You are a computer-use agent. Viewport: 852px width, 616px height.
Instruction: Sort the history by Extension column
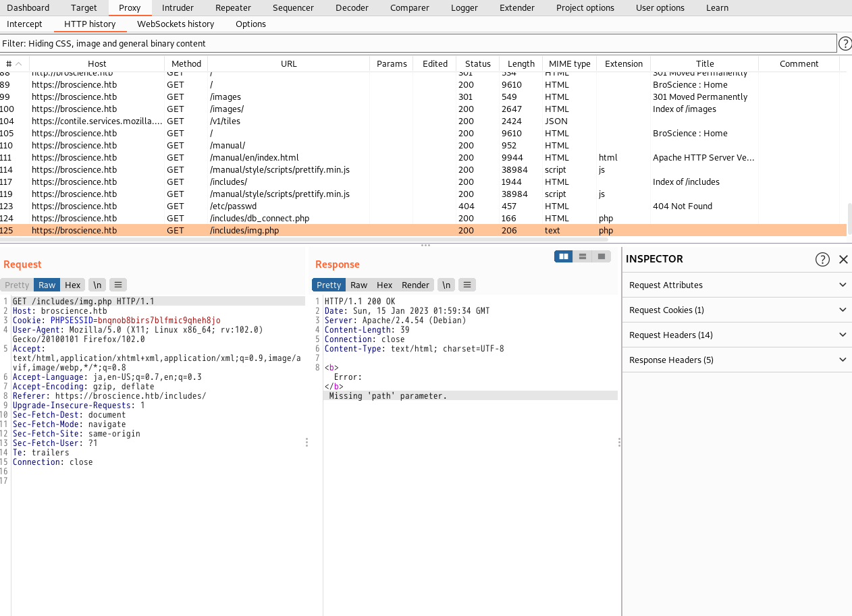(x=623, y=63)
